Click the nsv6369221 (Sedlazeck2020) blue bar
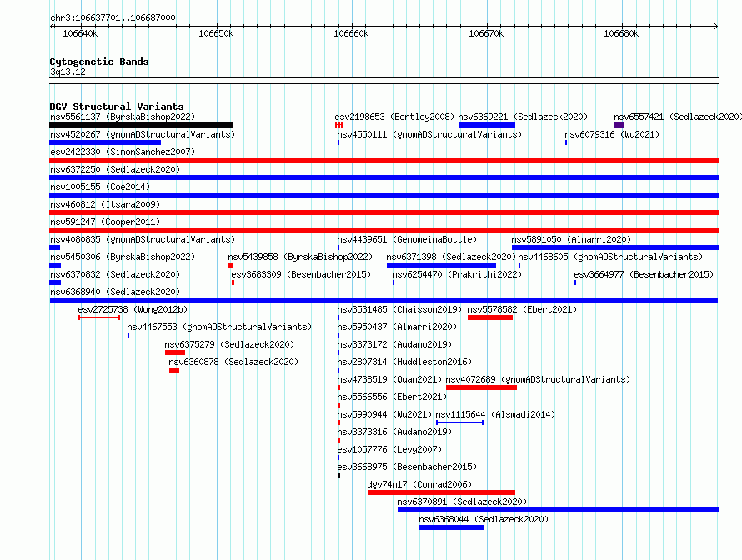Viewport: 742px width, 560px height. coord(486,125)
